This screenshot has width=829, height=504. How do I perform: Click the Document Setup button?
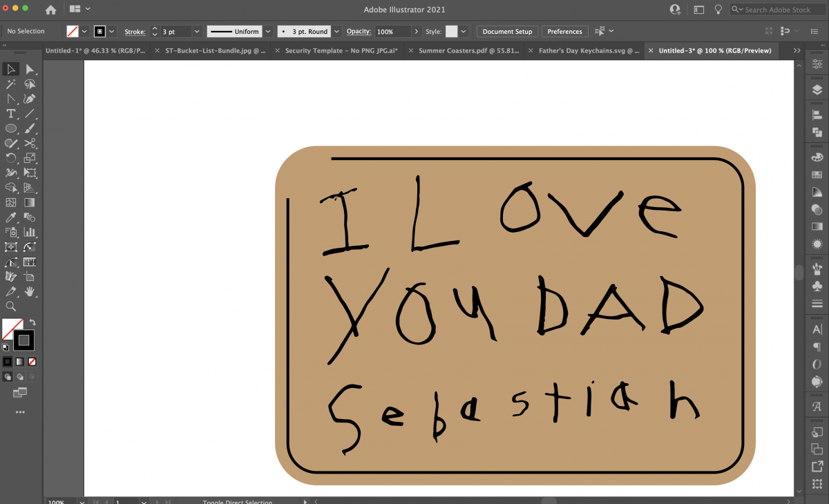tap(507, 32)
